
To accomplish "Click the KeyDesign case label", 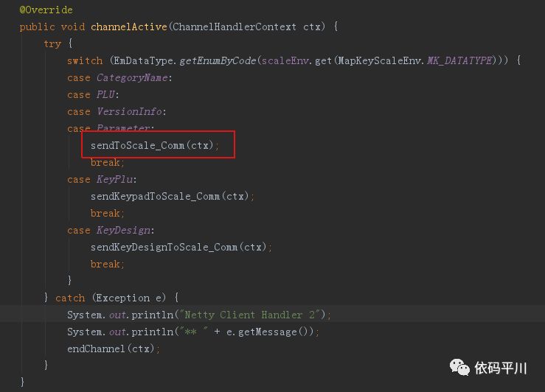I will click(x=123, y=230).
